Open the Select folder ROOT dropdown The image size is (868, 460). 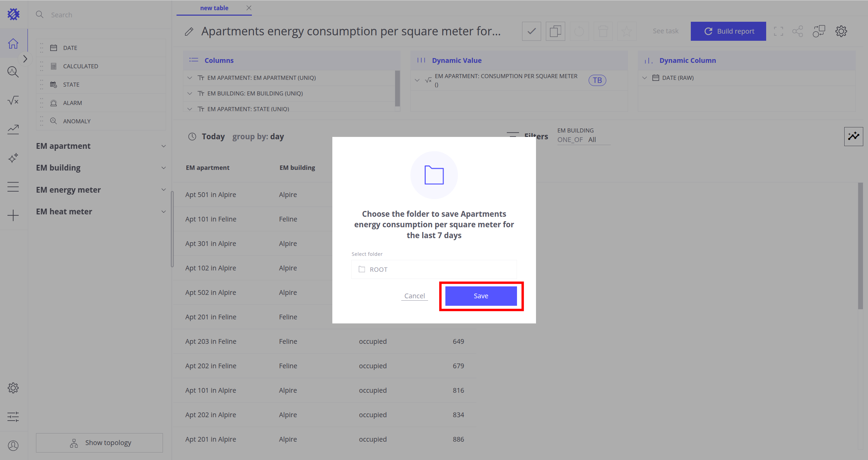[x=434, y=269]
